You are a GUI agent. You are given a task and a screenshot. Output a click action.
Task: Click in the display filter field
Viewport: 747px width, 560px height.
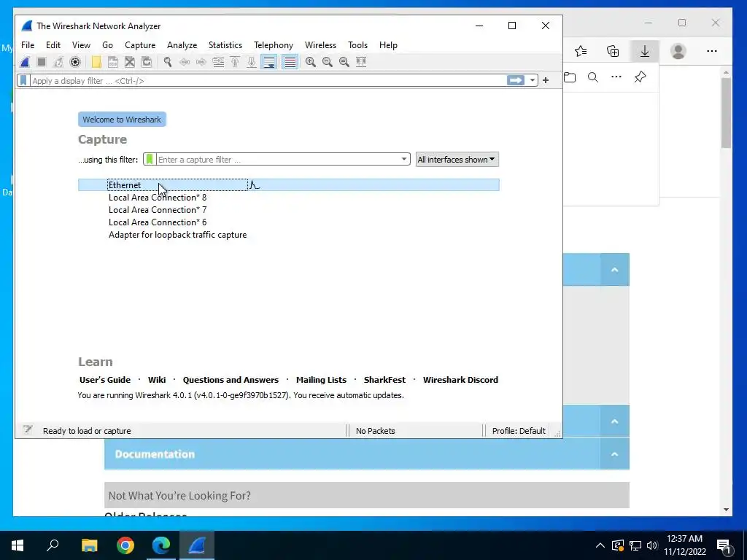(268, 81)
